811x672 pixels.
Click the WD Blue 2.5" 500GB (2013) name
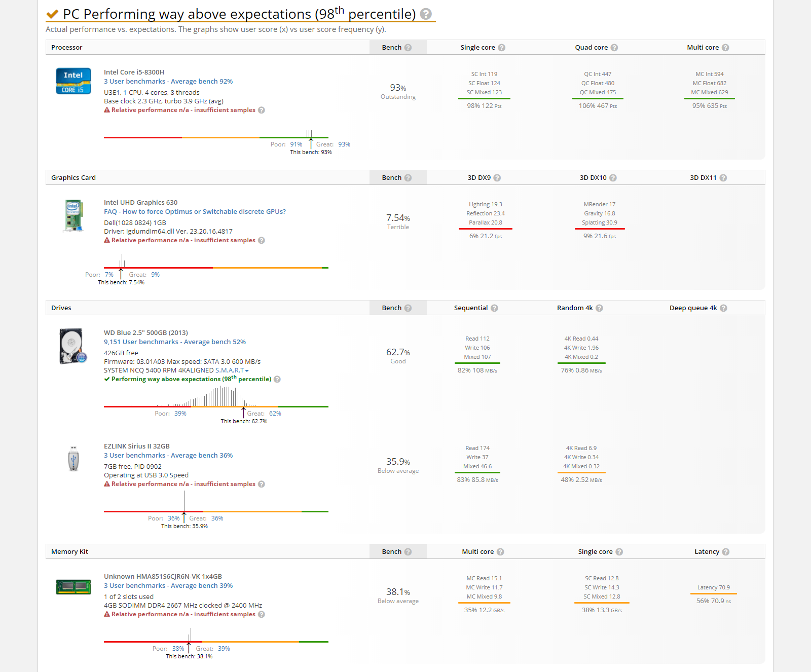pos(146,333)
